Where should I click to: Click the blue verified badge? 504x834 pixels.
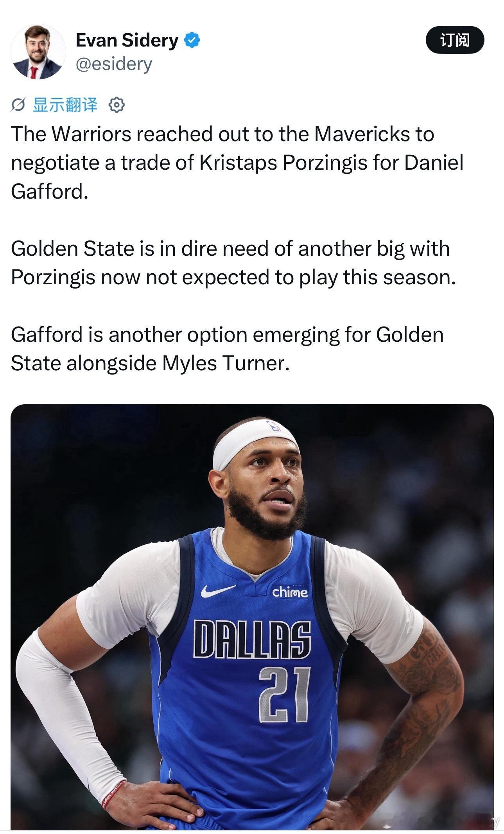pos(192,40)
